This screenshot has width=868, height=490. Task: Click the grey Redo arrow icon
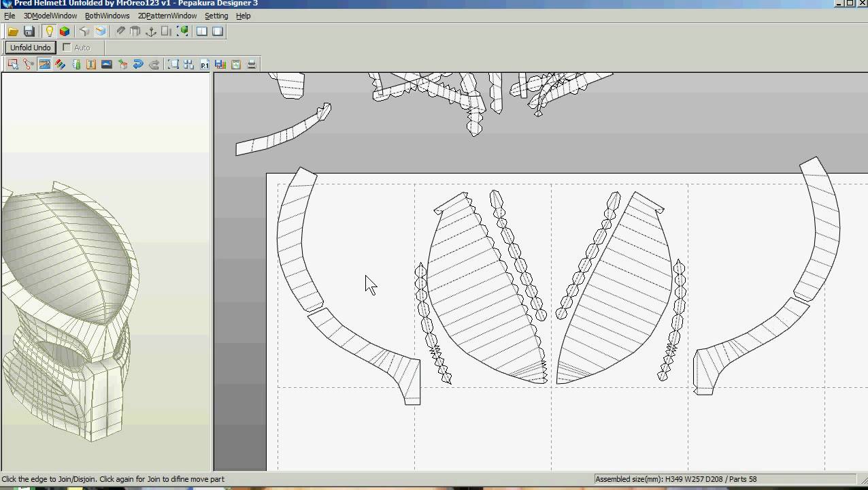coord(154,65)
